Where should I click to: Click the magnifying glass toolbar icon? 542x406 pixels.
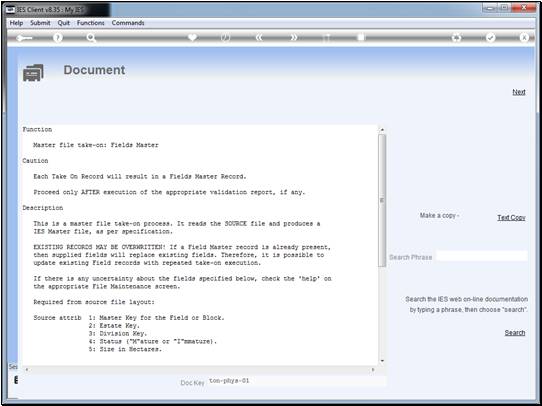click(x=91, y=38)
